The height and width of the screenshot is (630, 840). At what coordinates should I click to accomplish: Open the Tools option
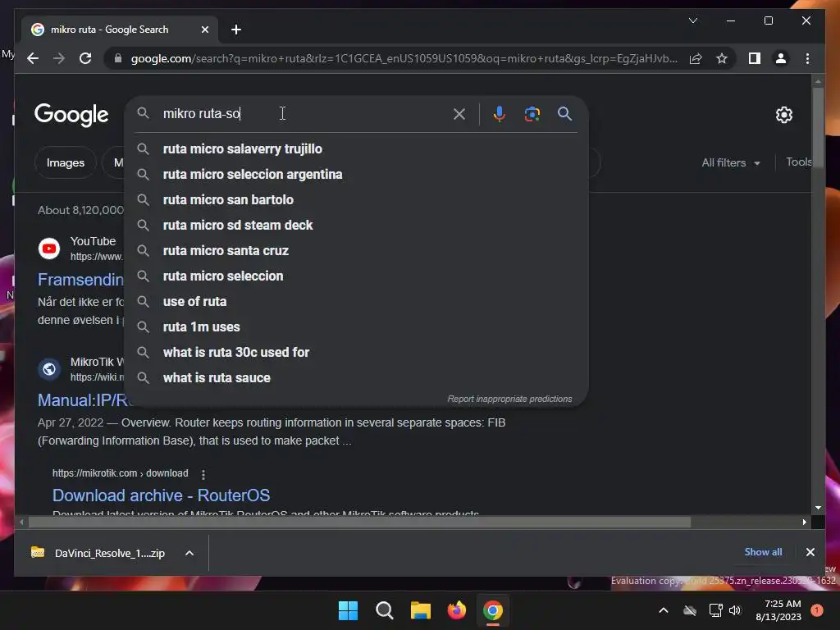799,162
